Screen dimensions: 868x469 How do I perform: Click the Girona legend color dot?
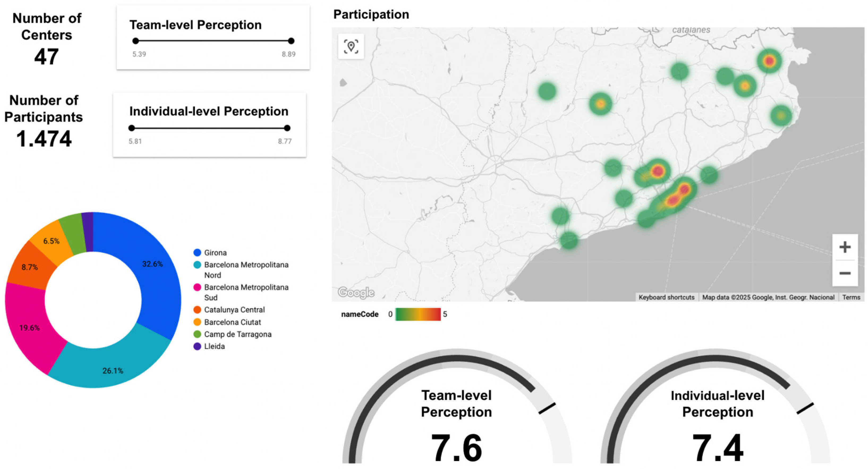click(x=197, y=252)
